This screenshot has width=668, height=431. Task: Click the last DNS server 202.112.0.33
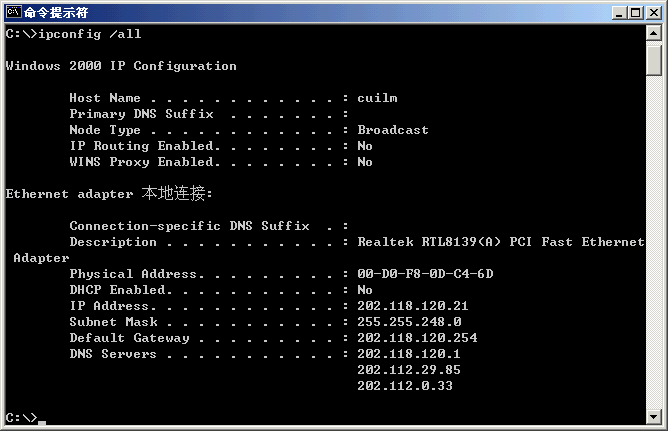tap(405, 386)
